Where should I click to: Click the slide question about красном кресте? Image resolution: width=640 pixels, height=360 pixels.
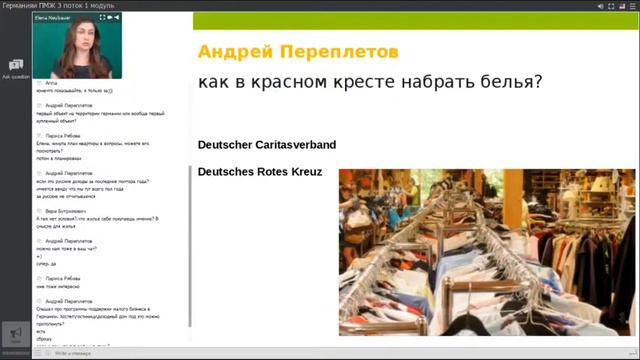tap(370, 82)
